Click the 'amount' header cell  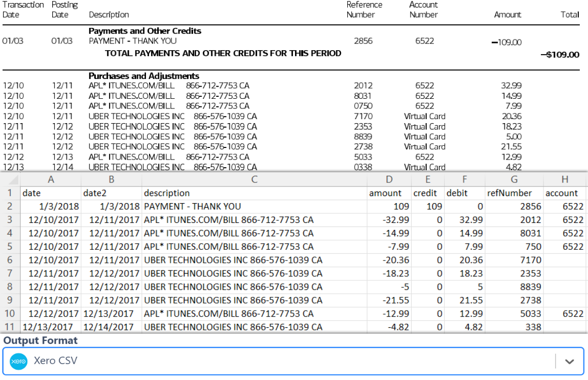(389, 193)
